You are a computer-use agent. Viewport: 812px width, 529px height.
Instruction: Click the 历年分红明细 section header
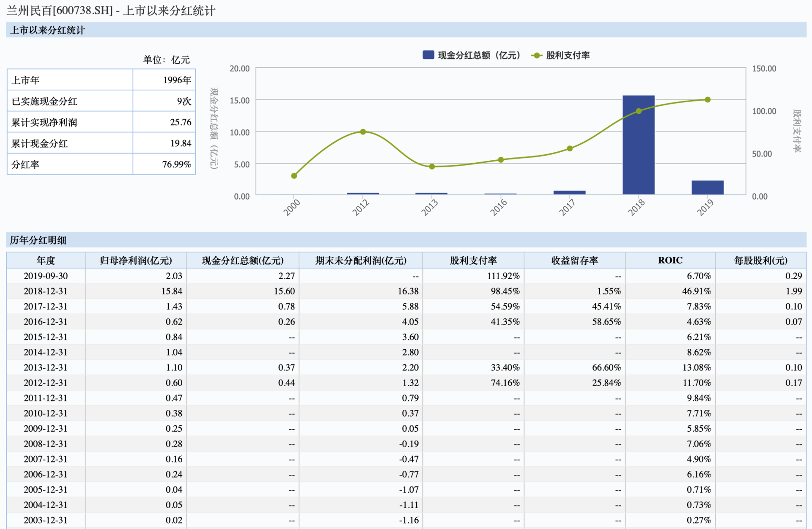point(38,240)
